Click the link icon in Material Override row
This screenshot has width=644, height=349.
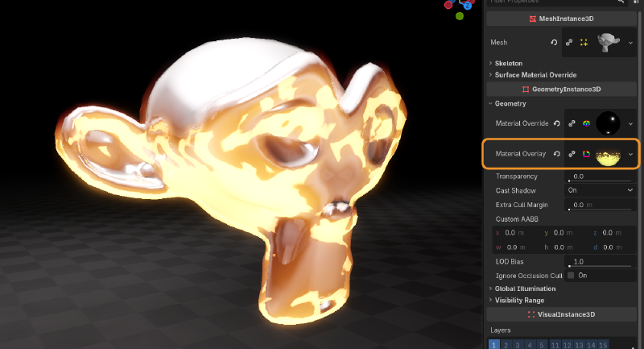click(x=572, y=123)
